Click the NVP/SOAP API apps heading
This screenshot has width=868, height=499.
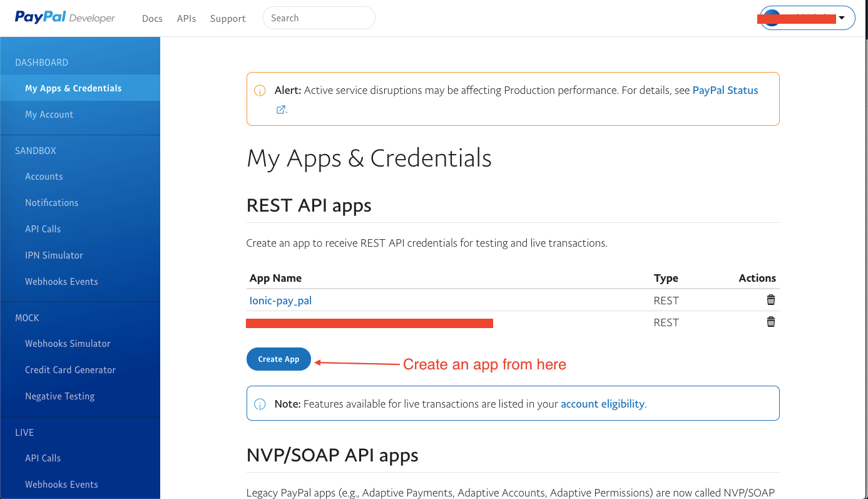[332, 455]
